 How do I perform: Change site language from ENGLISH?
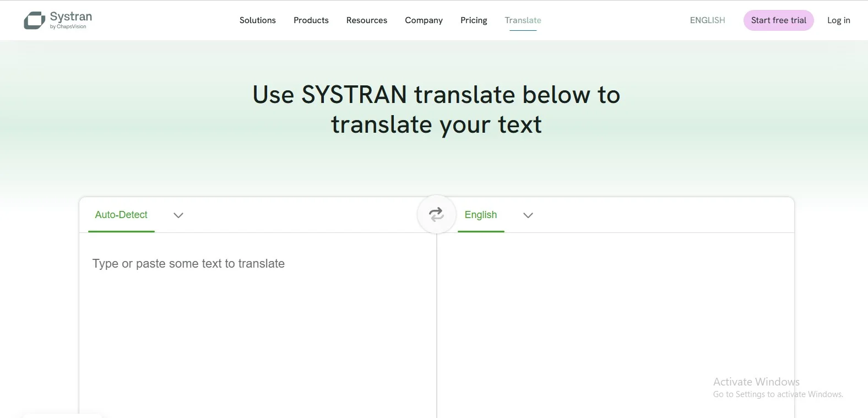[707, 20]
